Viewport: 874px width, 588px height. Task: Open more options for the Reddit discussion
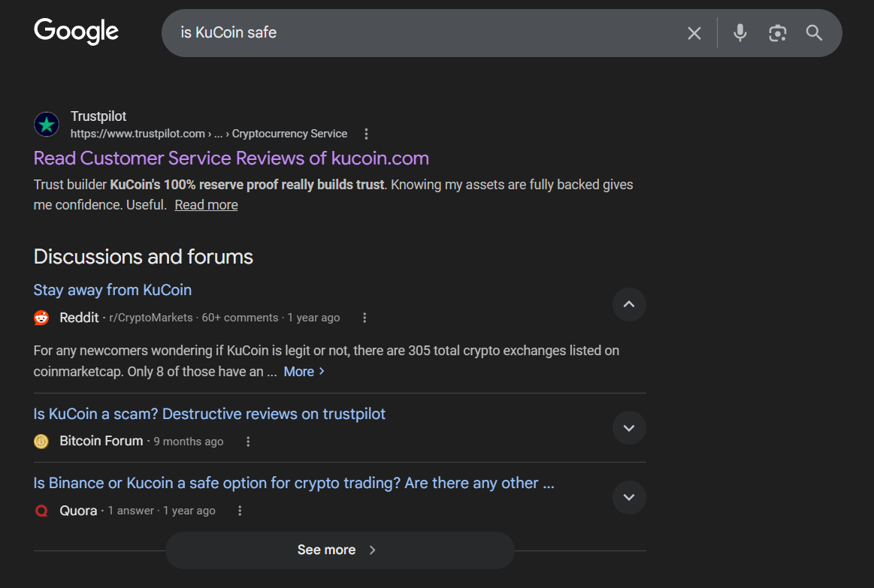pyautogui.click(x=364, y=318)
